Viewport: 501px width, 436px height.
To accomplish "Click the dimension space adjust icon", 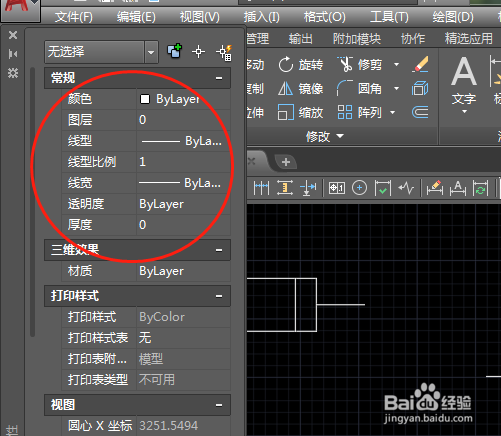I will pyautogui.click(x=285, y=188).
